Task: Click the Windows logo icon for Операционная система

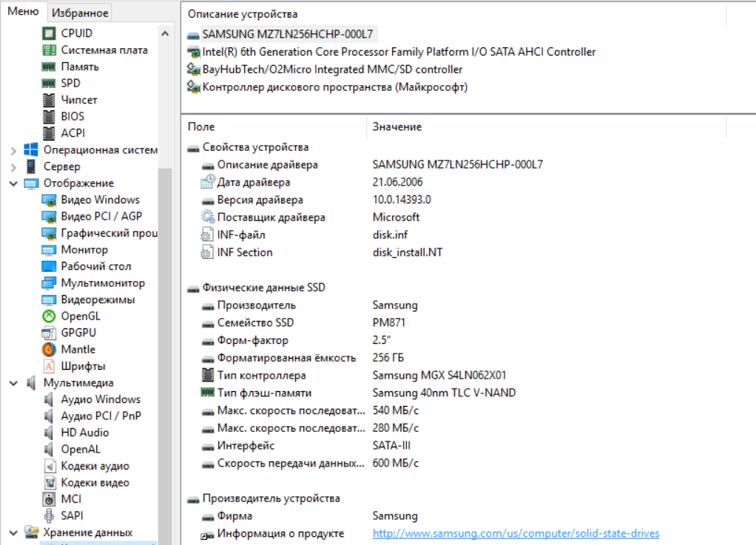Action: pos(31,150)
